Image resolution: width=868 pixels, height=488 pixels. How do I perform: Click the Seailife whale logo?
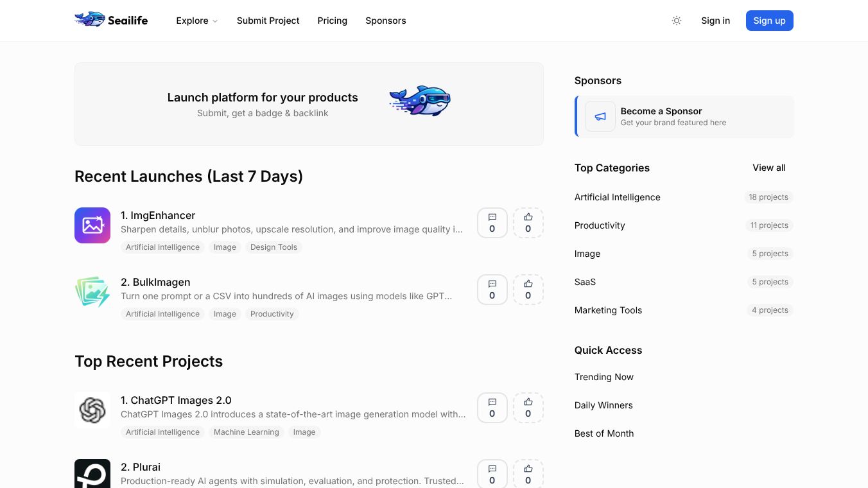pyautogui.click(x=90, y=20)
